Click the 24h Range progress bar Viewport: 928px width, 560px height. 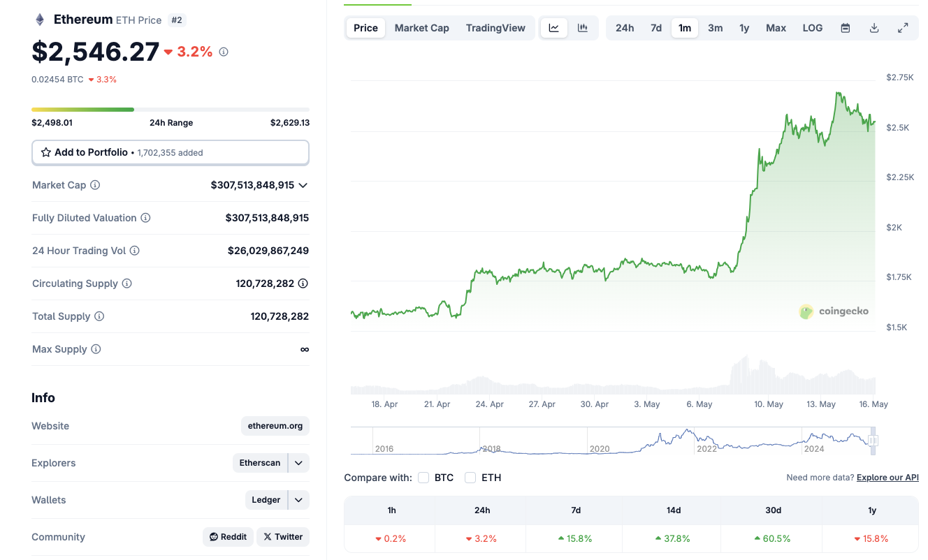click(171, 110)
